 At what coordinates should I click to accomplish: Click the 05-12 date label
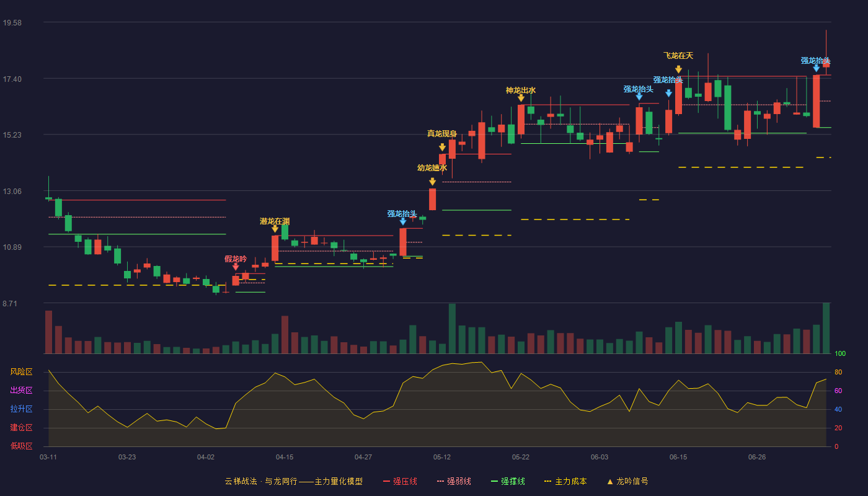pos(442,457)
